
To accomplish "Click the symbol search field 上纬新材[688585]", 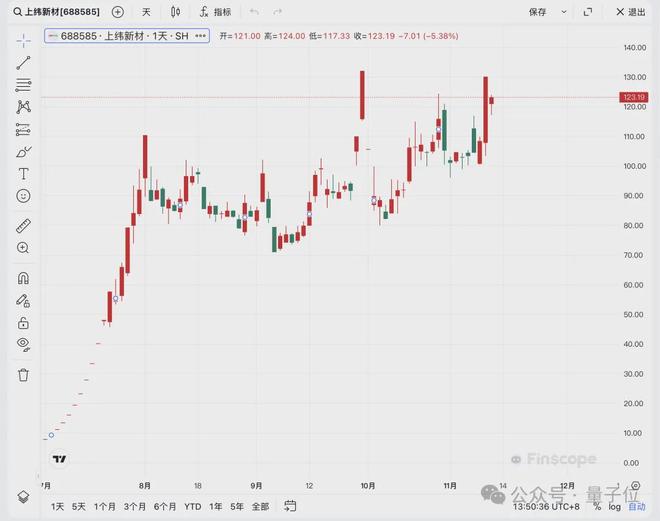I will 56,12.
